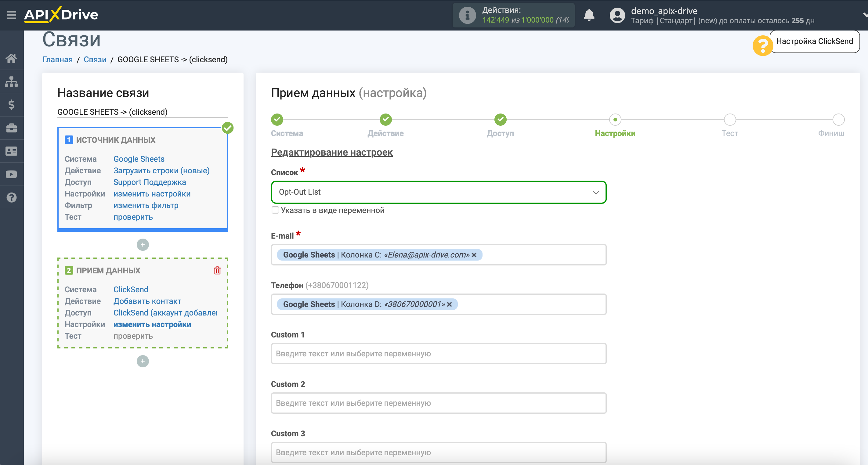Click into the Телефон field

[x=439, y=304]
